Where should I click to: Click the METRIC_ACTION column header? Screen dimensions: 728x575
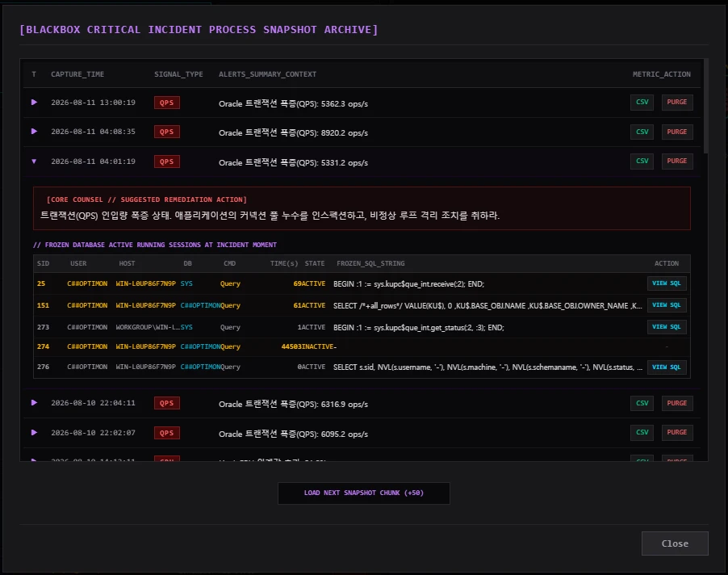pyautogui.click(x=662, y=74)
